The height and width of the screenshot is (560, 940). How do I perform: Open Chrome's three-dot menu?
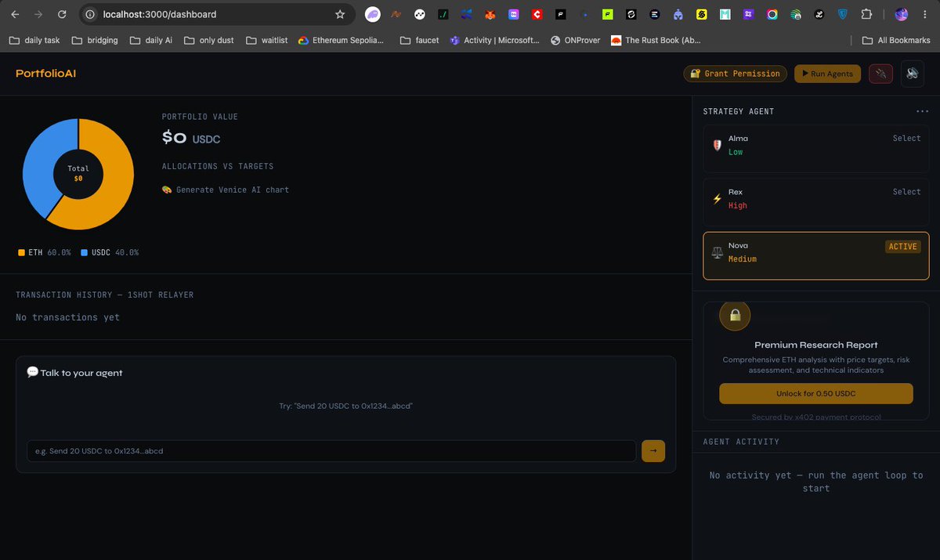[925, 14]
